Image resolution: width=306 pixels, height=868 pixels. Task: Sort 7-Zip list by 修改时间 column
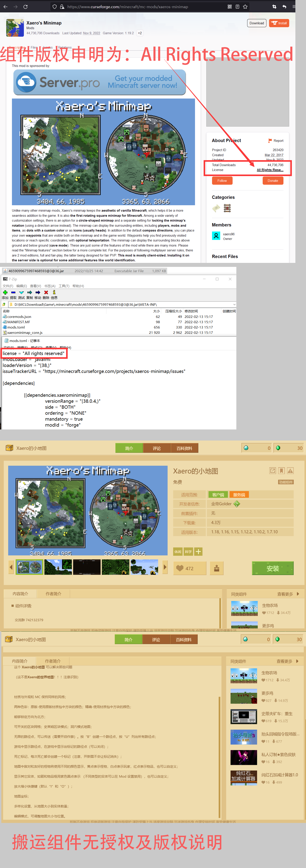pyautogui.click(x=191, y=311)
